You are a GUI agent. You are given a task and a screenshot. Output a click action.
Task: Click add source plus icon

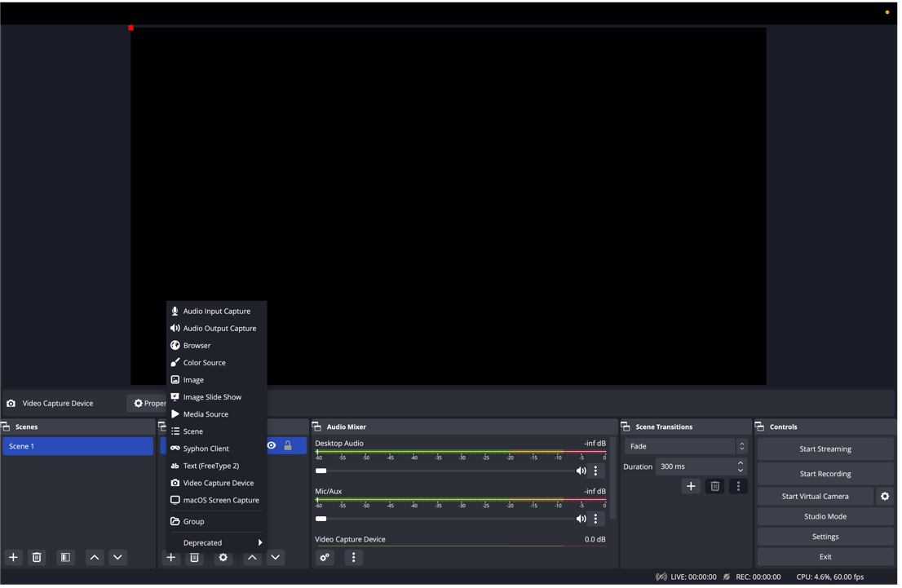tap(170, 559)
